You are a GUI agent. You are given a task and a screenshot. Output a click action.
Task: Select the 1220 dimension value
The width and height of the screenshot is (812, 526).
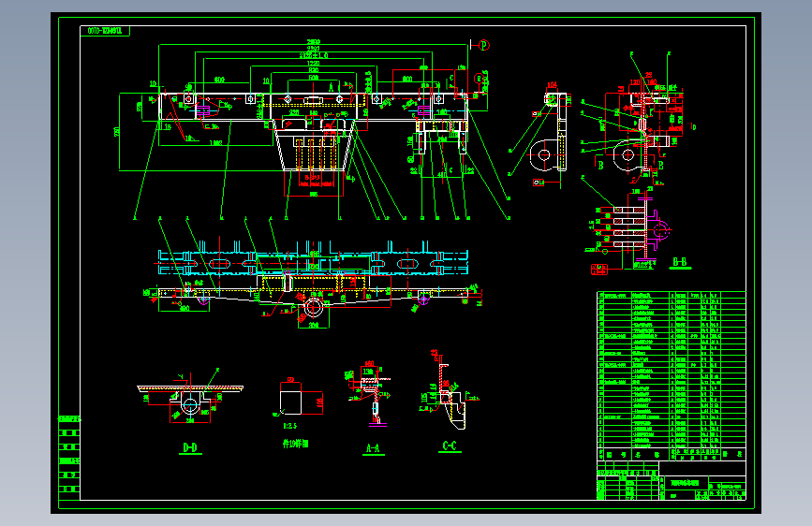coord(314,63)
